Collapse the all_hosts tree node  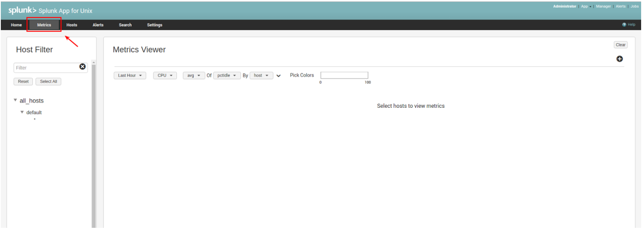(16, 100)
